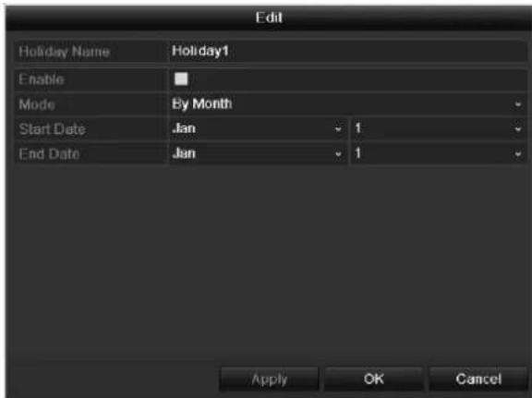The image size is (532, 398).
Task: Click the Holiday Name label
Action: coord(64,52)
